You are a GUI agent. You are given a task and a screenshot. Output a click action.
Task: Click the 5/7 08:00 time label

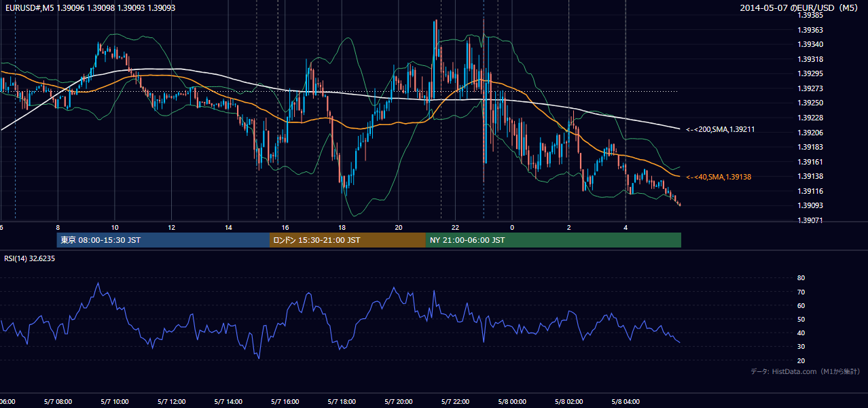point(58,402)
